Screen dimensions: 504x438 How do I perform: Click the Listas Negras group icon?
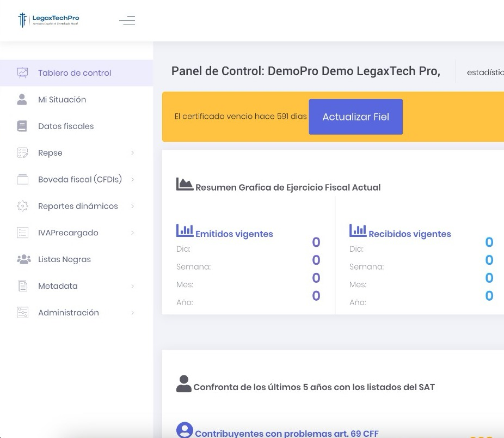(23, 260)
